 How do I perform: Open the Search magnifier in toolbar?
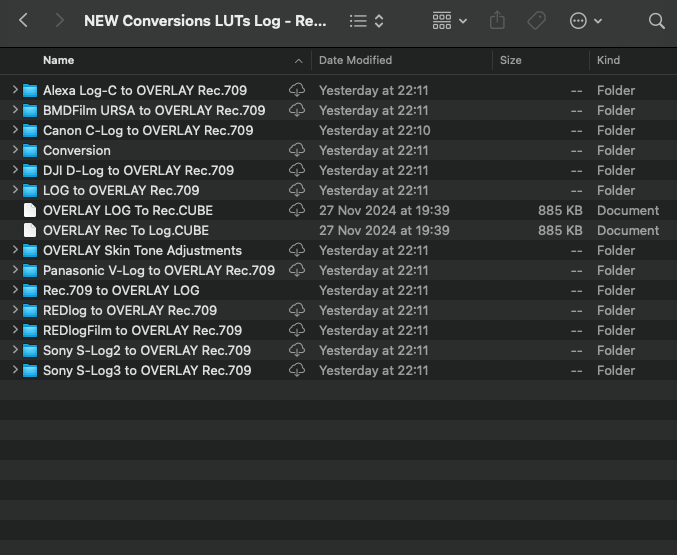(656, 20)
